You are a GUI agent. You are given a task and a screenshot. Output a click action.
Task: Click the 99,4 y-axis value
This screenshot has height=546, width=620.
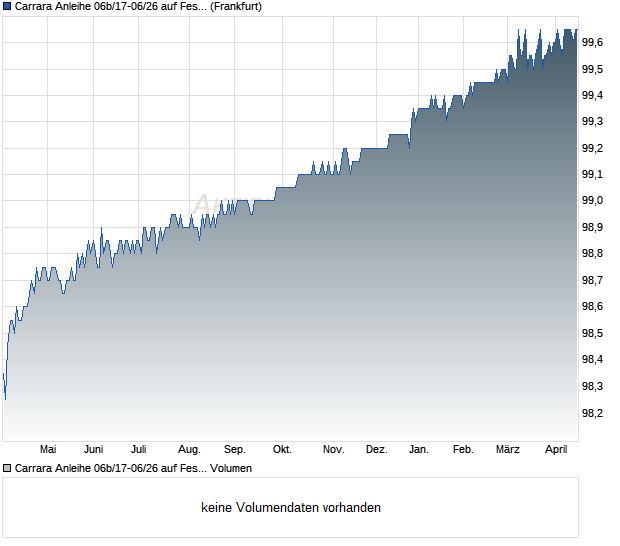(593, 95)
